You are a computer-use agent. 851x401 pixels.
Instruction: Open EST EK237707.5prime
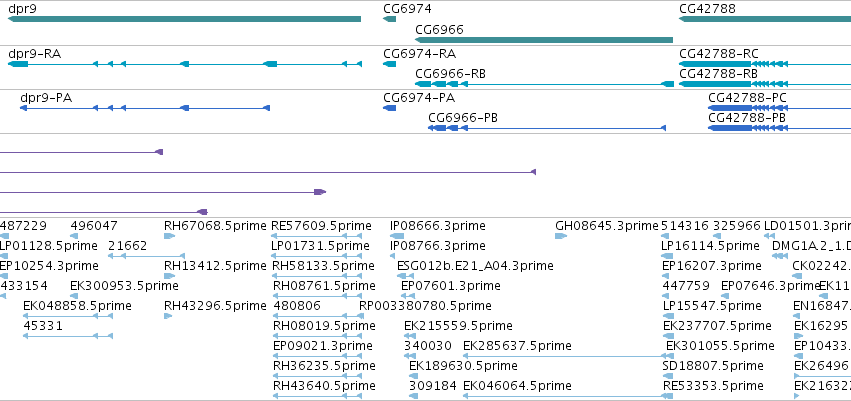point(717,326)
